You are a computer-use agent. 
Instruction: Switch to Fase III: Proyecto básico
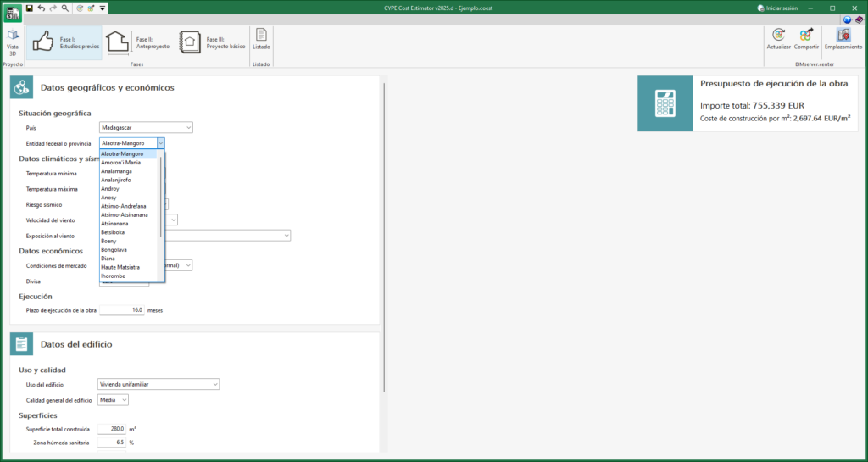coord(212,42)
